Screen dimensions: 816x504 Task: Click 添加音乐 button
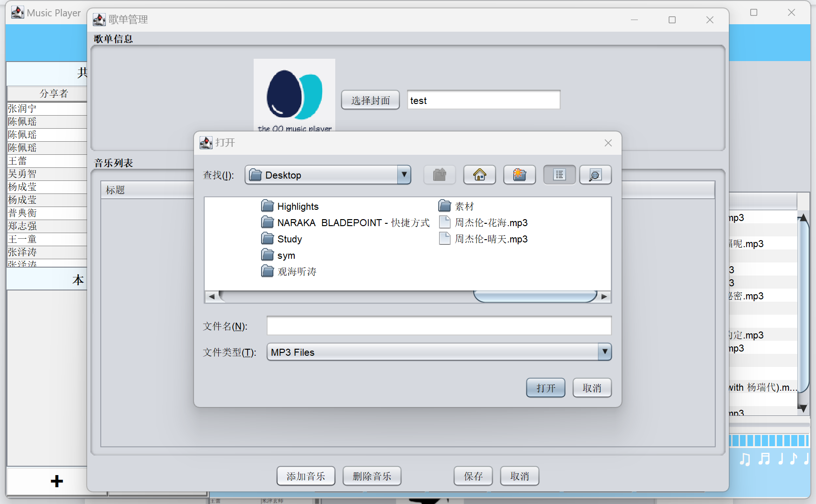305,476
